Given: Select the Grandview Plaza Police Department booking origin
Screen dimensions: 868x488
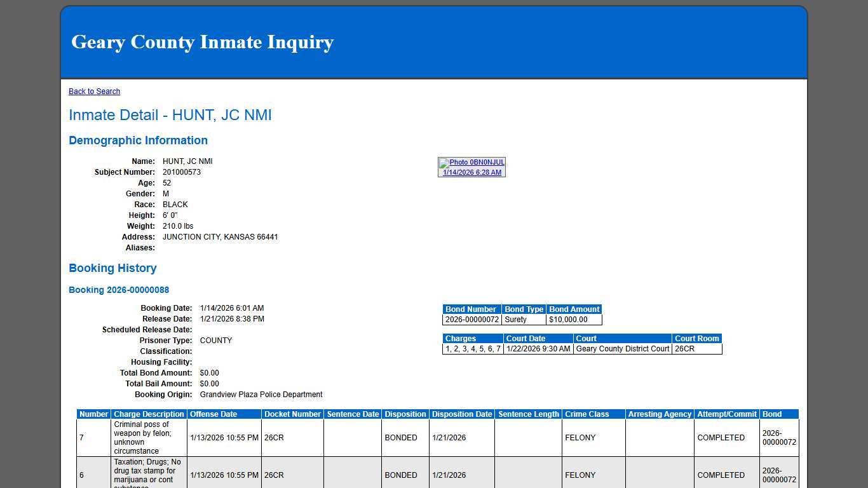Looking at the screenshot, I should [x=261, y=394].
